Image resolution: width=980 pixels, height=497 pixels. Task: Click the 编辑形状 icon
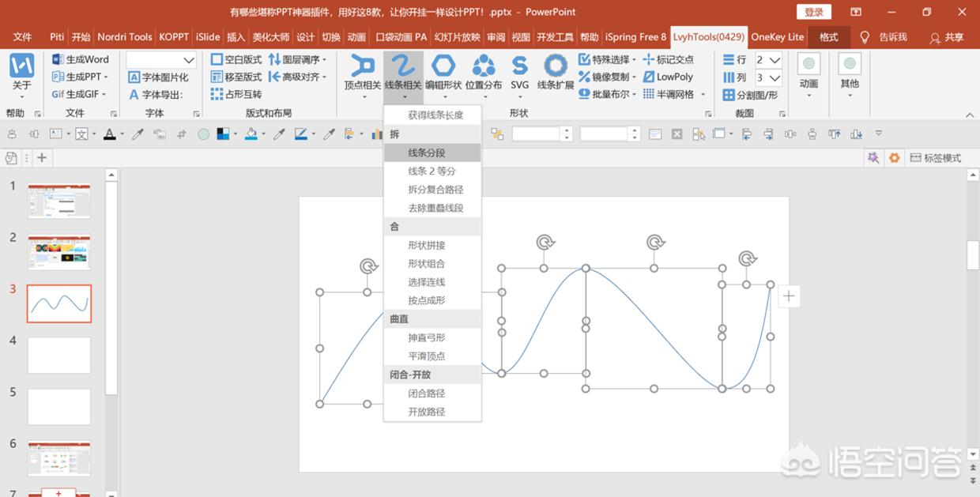click(445, 67)
